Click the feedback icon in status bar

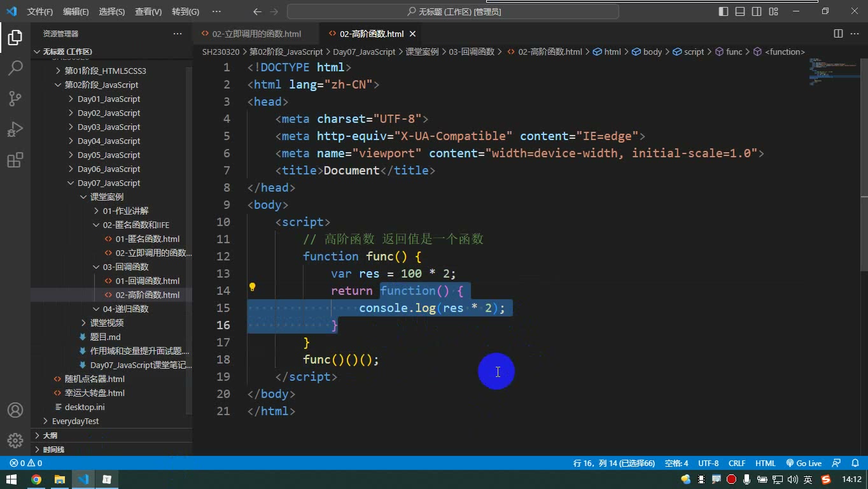click(x=836, y=464)
